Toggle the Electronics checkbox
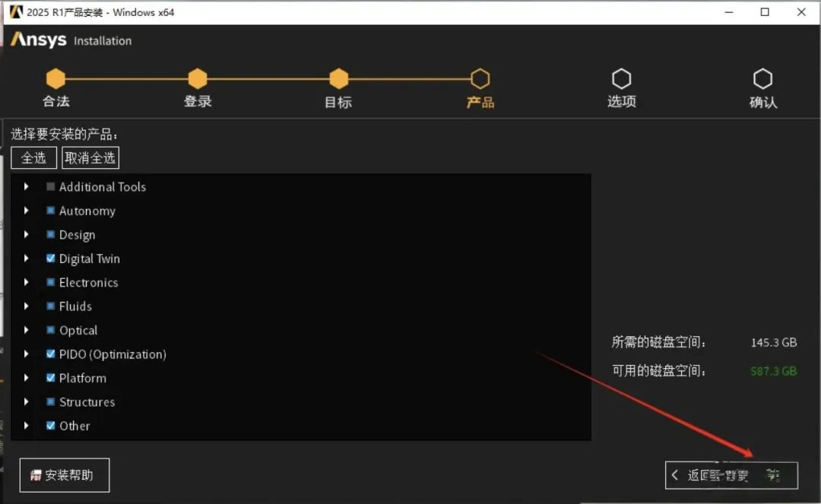 tap(50, 282)
